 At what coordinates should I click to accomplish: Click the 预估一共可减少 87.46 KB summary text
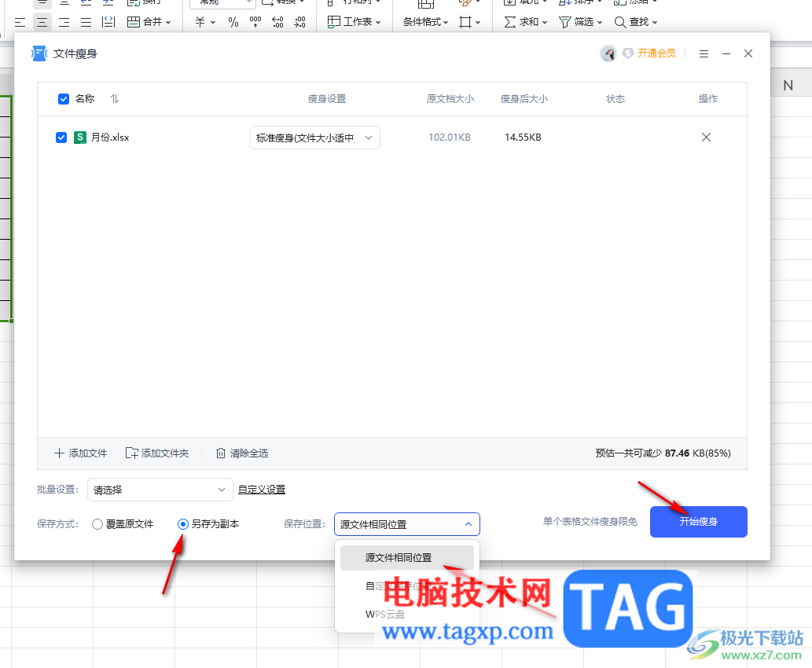(663, 453)
